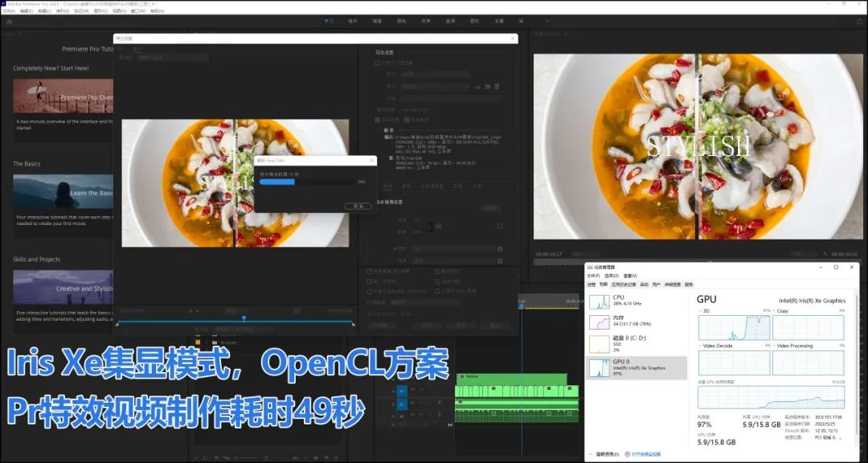Cancel the encoding in the progress dialog
The width and height of the screenshot is (868, 463).
tap(358, 206)
